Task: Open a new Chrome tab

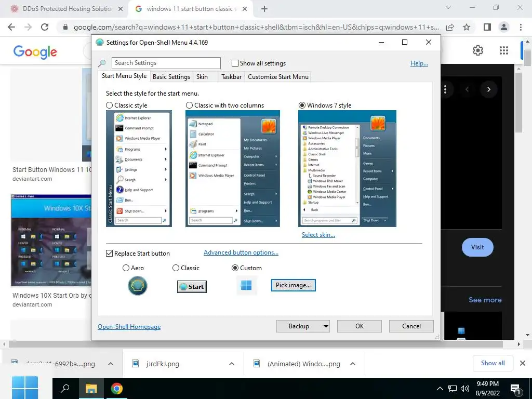Action: (264, 9)
